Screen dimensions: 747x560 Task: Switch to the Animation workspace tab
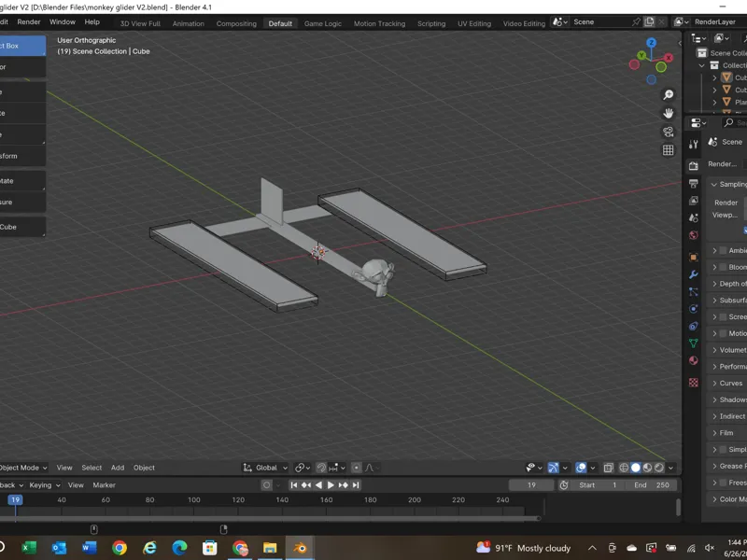pyautogui.click(x=189, y=23)
